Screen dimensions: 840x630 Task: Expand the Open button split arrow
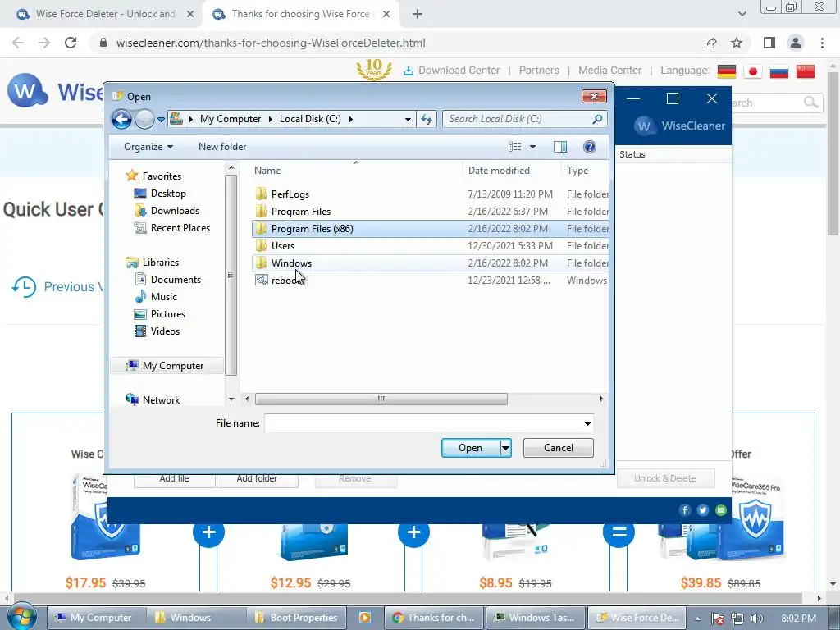[x=505, y=448]
